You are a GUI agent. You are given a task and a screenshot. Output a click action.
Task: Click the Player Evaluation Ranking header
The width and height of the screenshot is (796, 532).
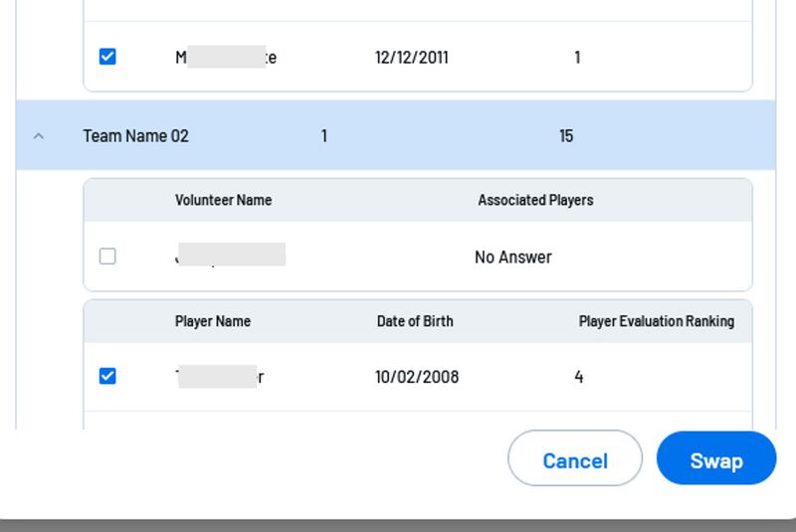click(x=657, y=321)
